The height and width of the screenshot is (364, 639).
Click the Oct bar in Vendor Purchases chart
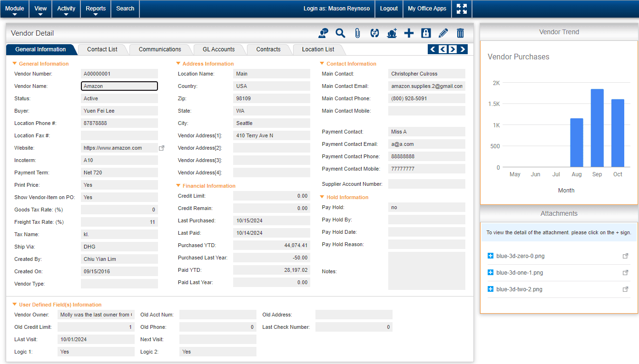[618, 133]
